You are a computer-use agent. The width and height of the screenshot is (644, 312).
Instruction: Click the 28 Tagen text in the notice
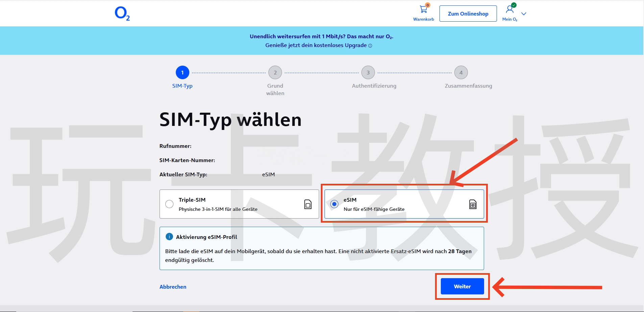pyautogui.click(x=460, y=251)
